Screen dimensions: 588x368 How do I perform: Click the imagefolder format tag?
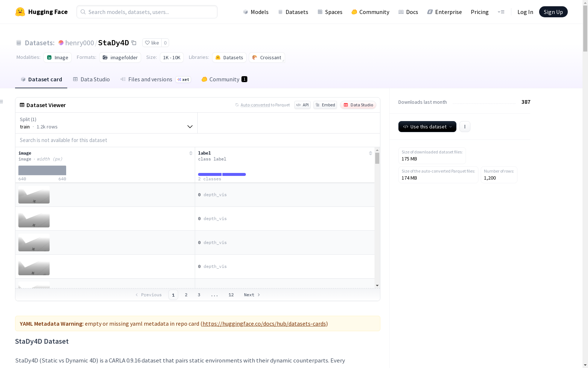(x=120, y=57)
